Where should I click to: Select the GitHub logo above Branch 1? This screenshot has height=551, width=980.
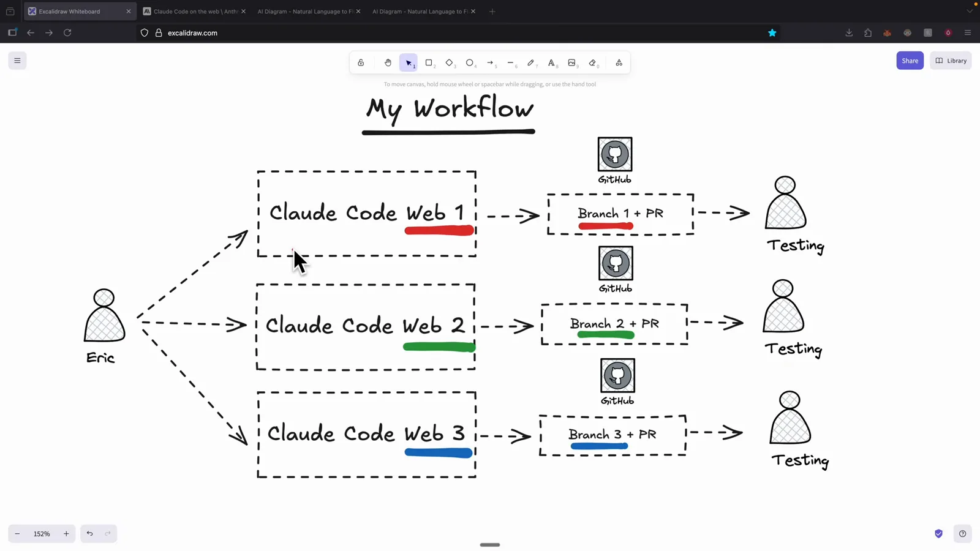615,154
